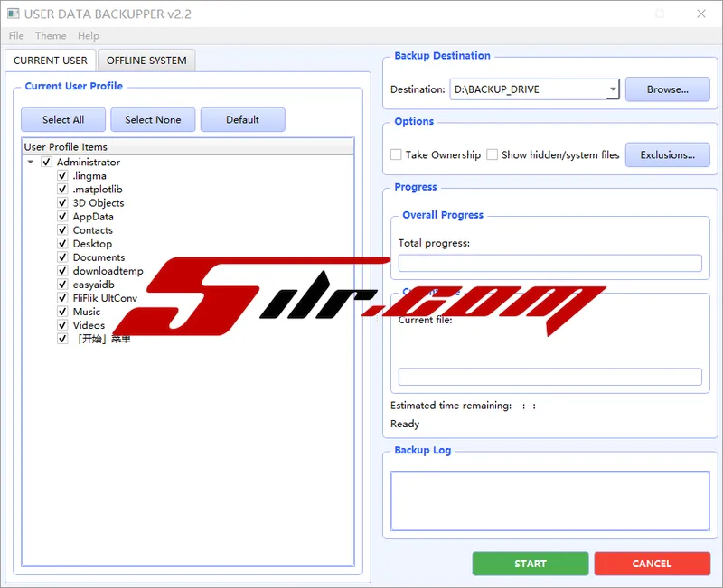The width and height of the screenshot is (723, 588).
Task: Toggle the 「开始」菜单 checkbox
Action: 62,339
